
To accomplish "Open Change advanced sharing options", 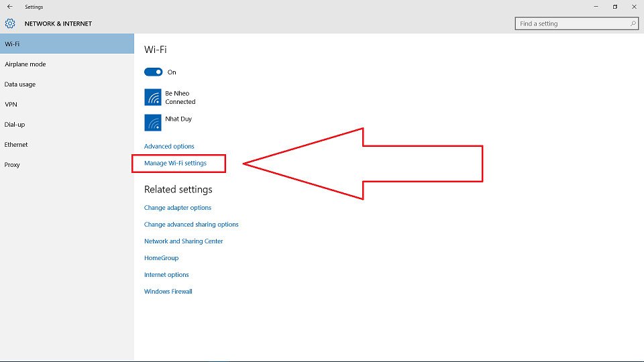I will (191, 225).
